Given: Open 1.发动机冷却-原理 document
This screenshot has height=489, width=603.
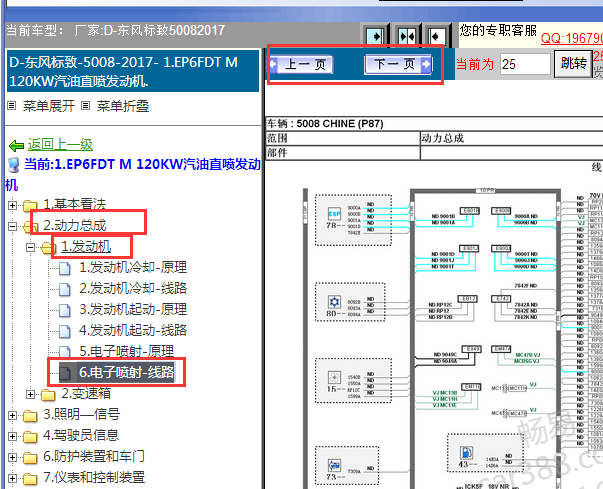Looking at the screenshot, I should pyautogui.click(x=133, y=268).
